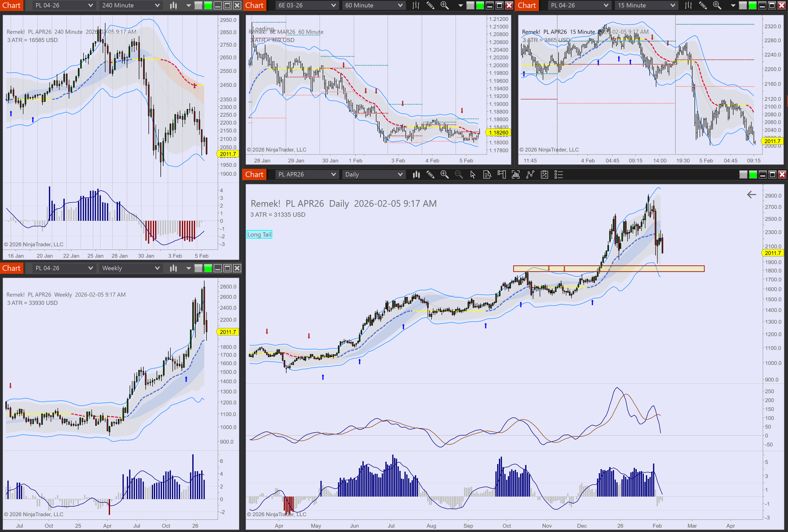Toggle gray interval link on Daily chart
788x532 pixels.
point(743,175)
